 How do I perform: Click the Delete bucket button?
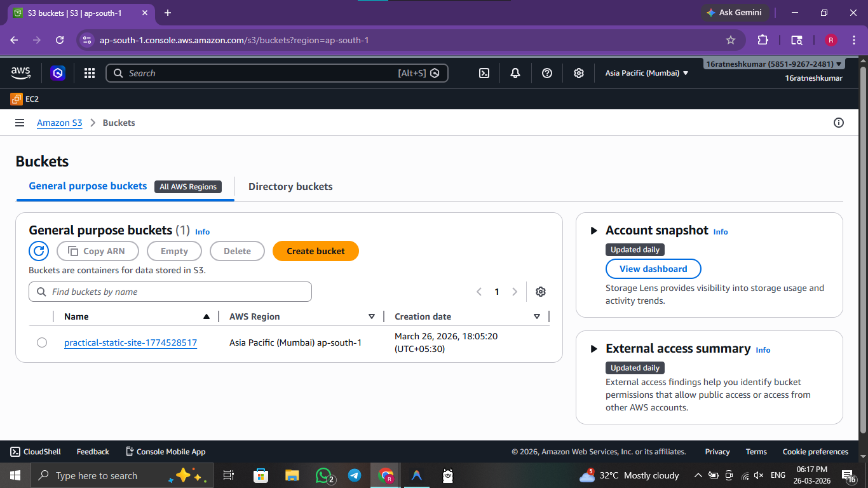pos(237,251)
